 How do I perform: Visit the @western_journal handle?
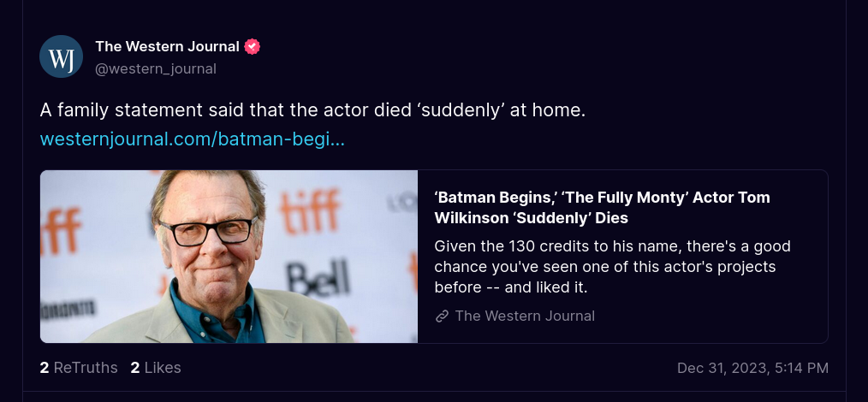click(156, 68)
